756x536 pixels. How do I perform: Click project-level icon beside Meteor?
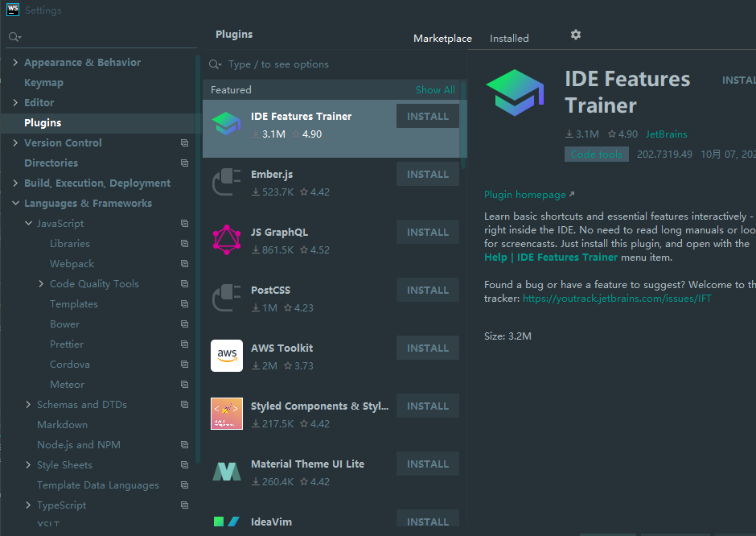pyautogui.click(x=185, y=385)
